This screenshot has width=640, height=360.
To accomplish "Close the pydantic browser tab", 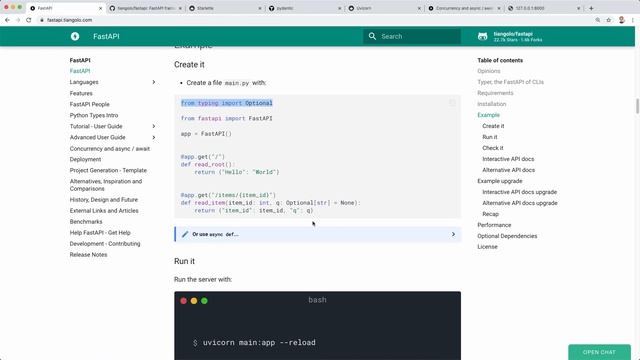I will (340, 8).
